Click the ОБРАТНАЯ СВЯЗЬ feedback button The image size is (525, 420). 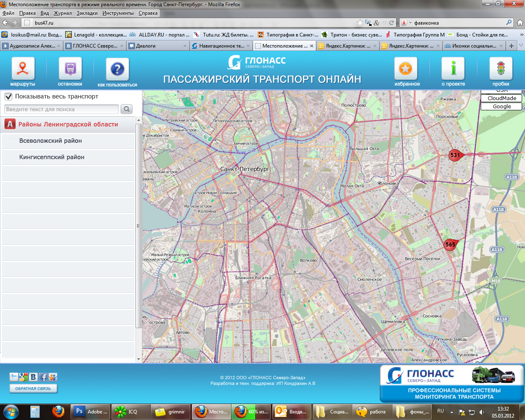coord(33,388)
